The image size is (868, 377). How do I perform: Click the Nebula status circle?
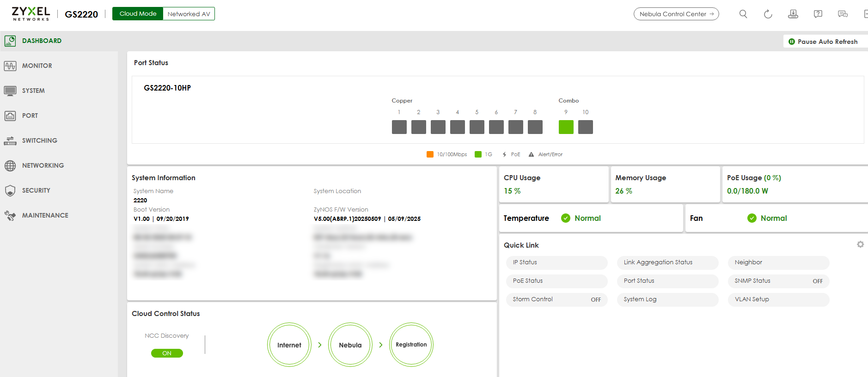click(x=350, y=345)
